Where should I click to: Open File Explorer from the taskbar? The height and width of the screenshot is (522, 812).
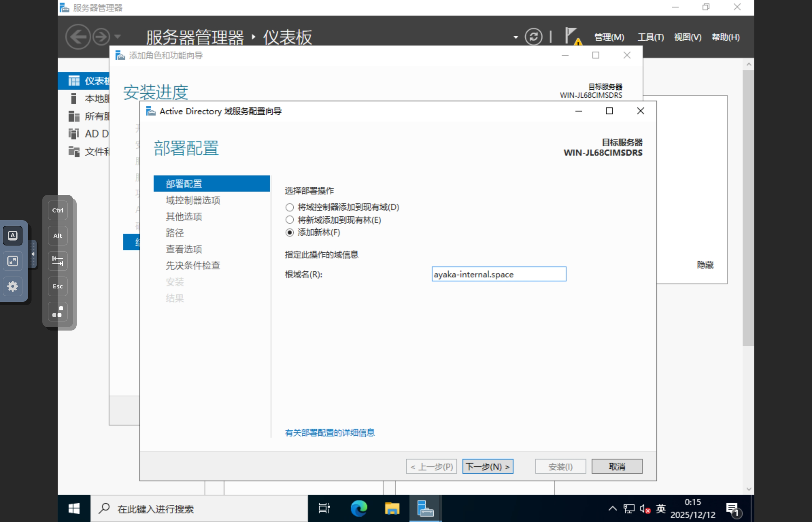click(392, 508)
